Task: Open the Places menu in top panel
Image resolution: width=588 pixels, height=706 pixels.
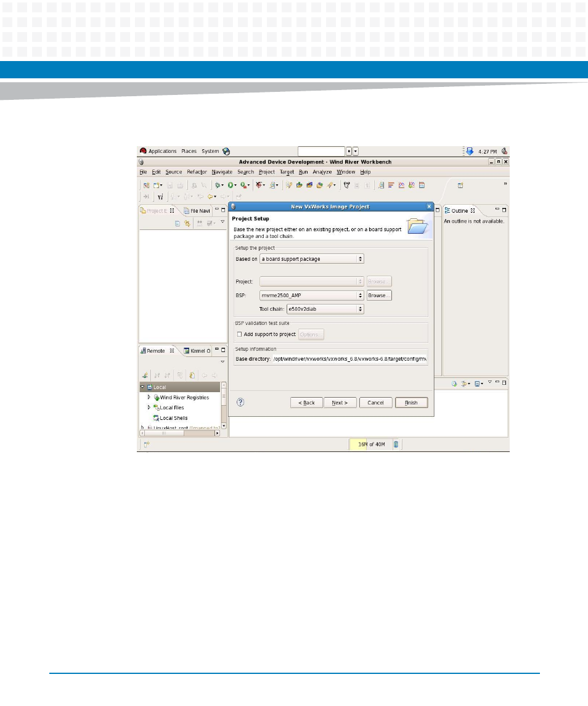Action: [189, 151]
